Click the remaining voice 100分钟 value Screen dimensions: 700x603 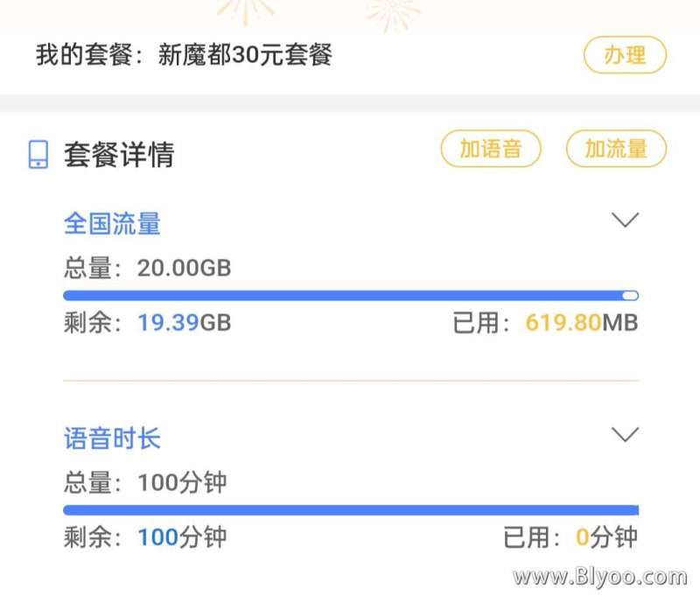coord(182,536)
